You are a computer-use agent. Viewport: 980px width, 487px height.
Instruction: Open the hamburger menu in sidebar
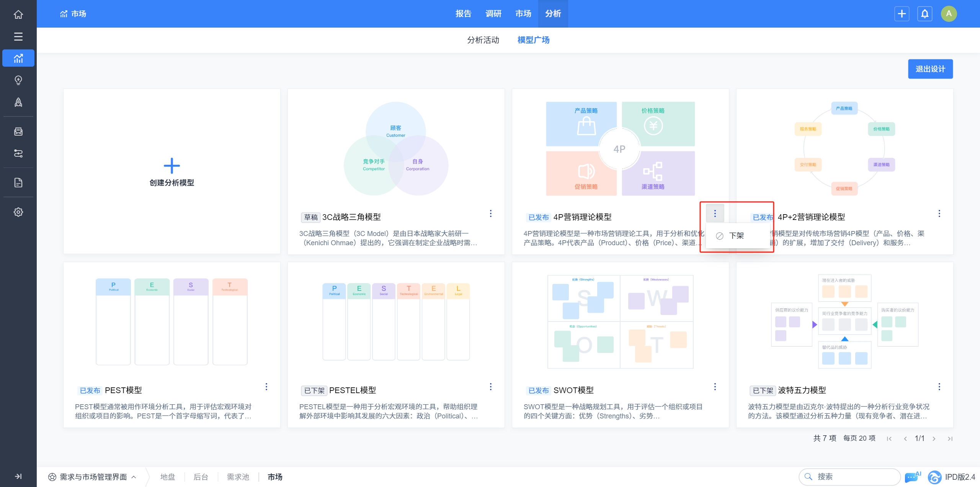(x=18, y=37)
